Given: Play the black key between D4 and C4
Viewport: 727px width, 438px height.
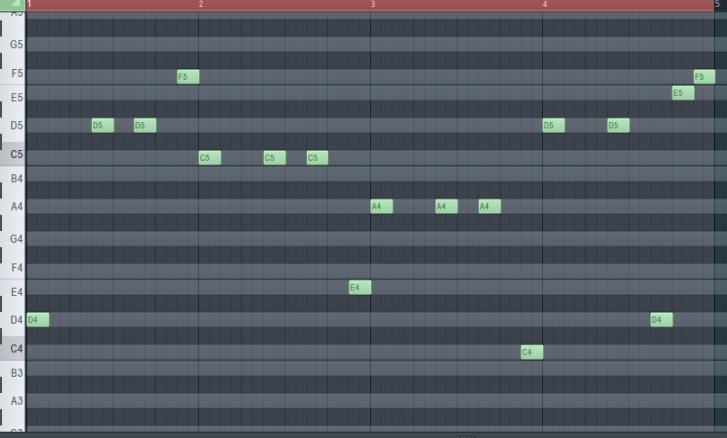Looking at the screenshot, I should click(x=1, y=336).
